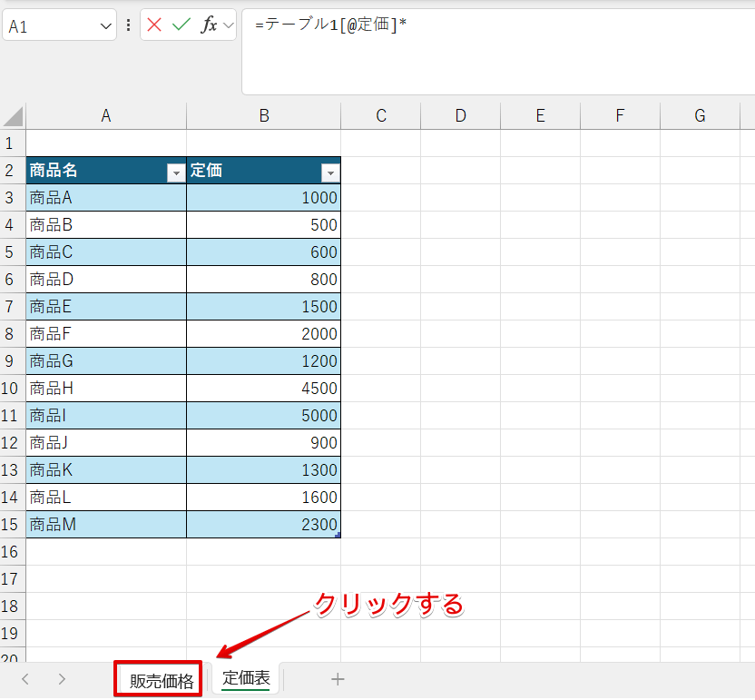Click the price cell 5000

pyautogui.click(x=264, y=416)
